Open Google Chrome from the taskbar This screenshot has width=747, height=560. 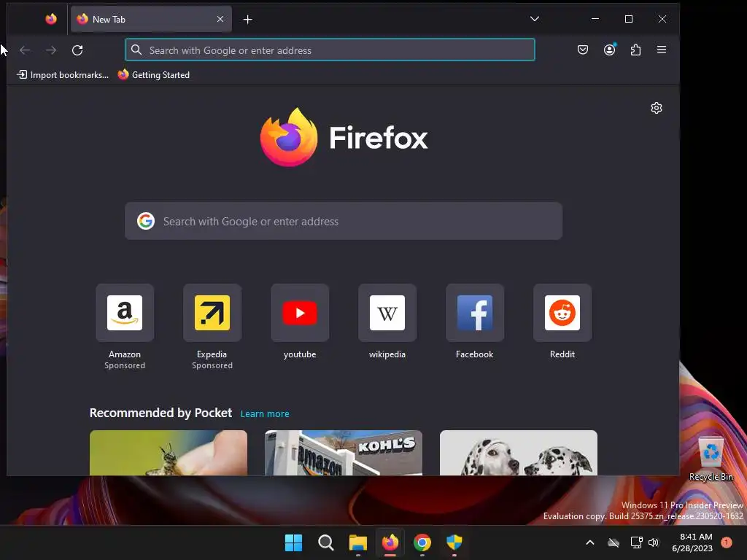[422, 542]
